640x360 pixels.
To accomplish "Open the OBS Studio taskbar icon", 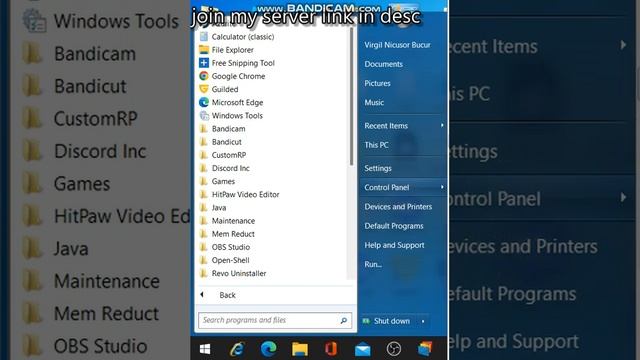I will (393, 349).
